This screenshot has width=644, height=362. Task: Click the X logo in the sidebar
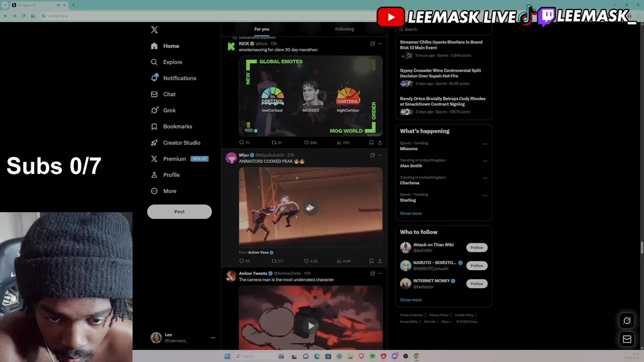pyautogui.click(x=154, y=30)
